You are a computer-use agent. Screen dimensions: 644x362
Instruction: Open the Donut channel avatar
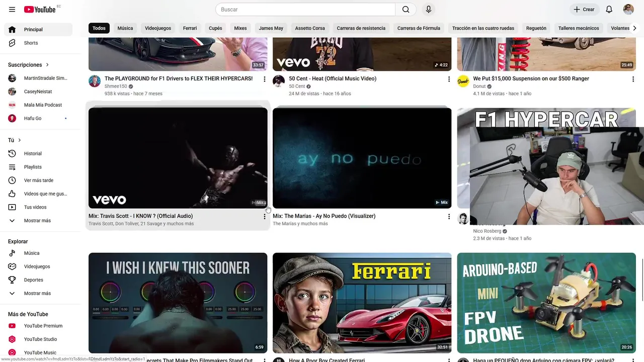coord(463,81)
